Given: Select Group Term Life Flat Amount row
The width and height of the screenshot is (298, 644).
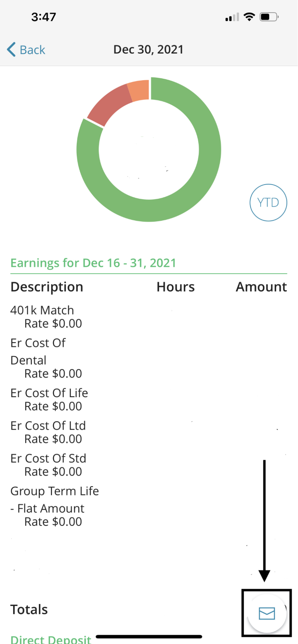Looking at the screenshot, I should (x=149, y=506).
